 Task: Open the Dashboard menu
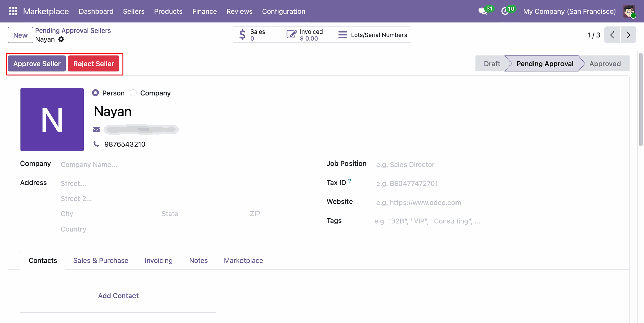point(96,11)
